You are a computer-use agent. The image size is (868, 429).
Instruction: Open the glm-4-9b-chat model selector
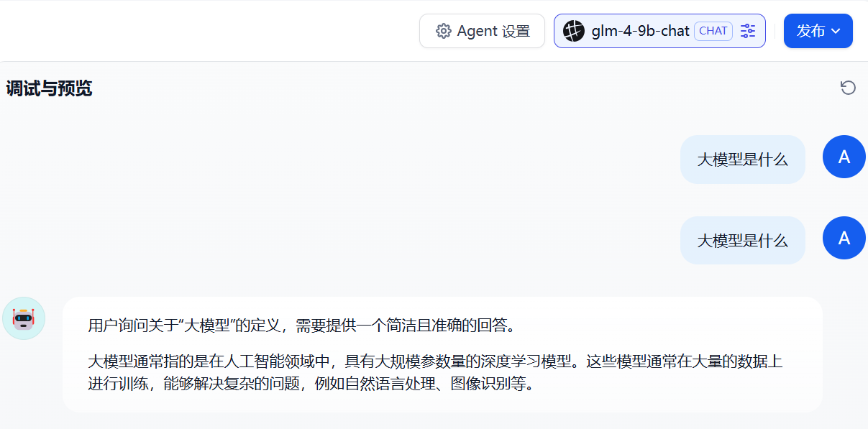[659, 31]
